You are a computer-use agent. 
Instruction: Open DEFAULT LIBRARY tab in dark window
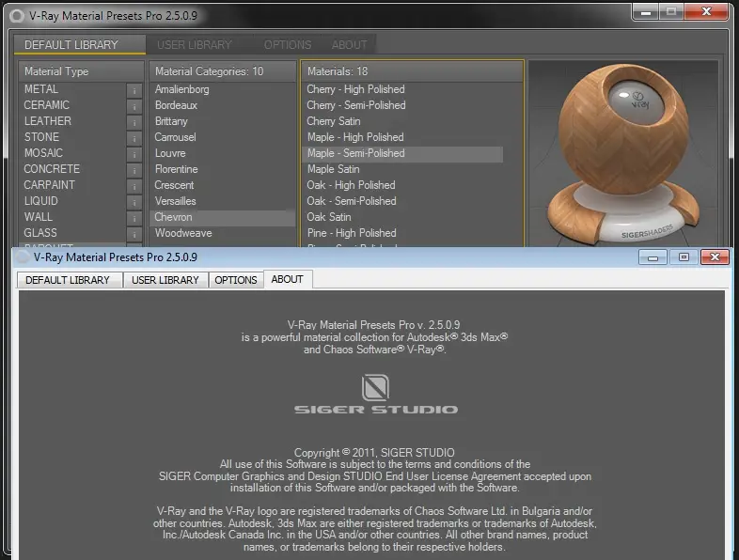tap(79, 45)
